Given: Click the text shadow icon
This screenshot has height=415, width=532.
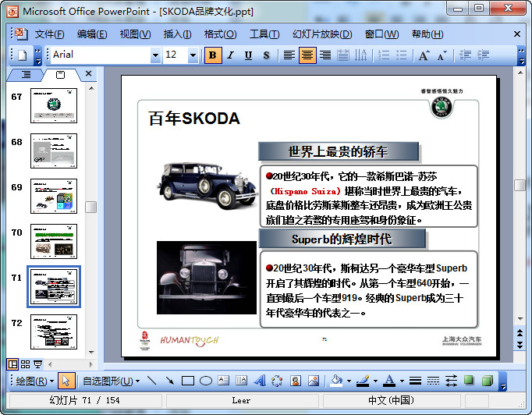Looking at the screenshot, I should point(266,55).
